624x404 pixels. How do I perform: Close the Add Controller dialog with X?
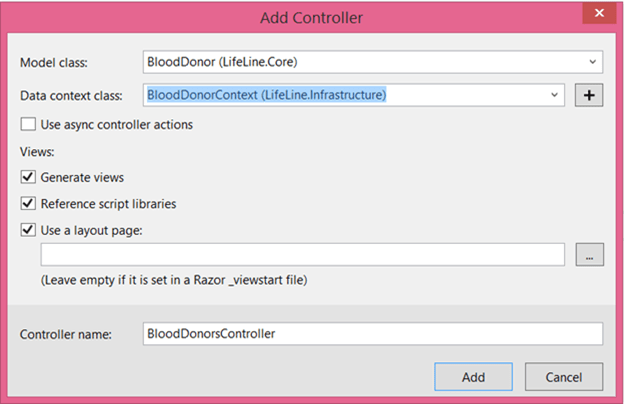[599, 14]
